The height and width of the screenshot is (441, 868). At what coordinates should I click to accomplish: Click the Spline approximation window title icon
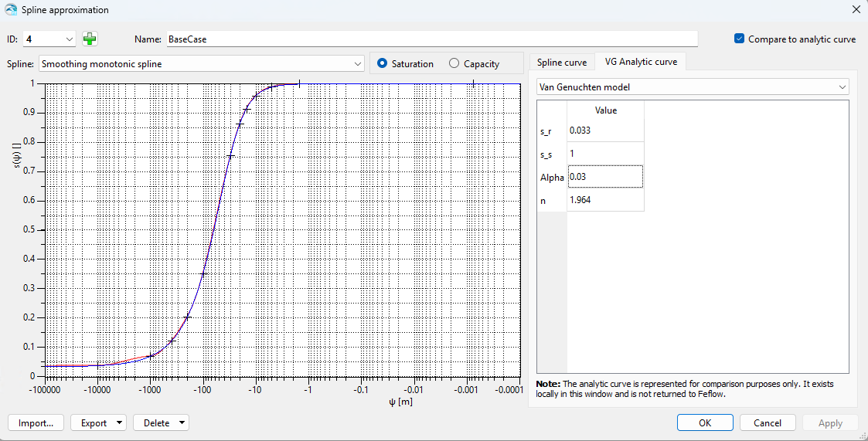point(11,10)
